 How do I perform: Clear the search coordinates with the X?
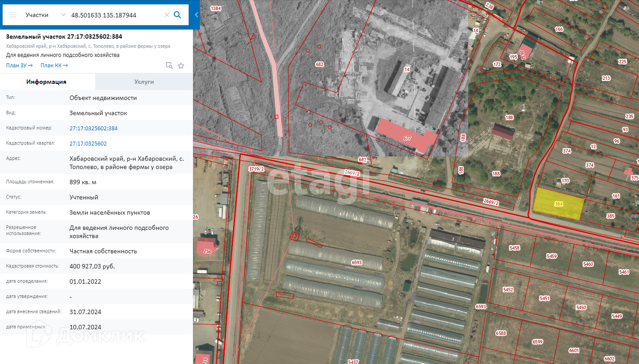pyautogui.click(x=166, y=15)
